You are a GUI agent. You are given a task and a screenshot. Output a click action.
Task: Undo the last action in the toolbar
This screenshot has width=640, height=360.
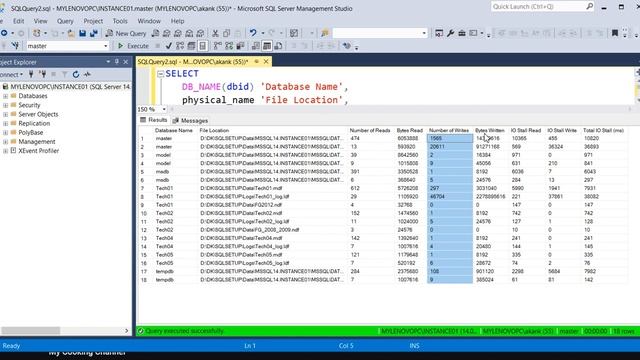pyautogui.click(x=253, y=33)
